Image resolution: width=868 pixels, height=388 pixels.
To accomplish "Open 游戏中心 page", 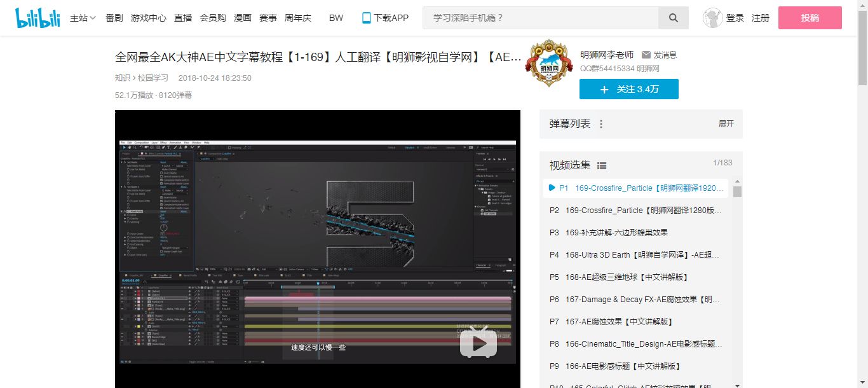I will 149,18.
